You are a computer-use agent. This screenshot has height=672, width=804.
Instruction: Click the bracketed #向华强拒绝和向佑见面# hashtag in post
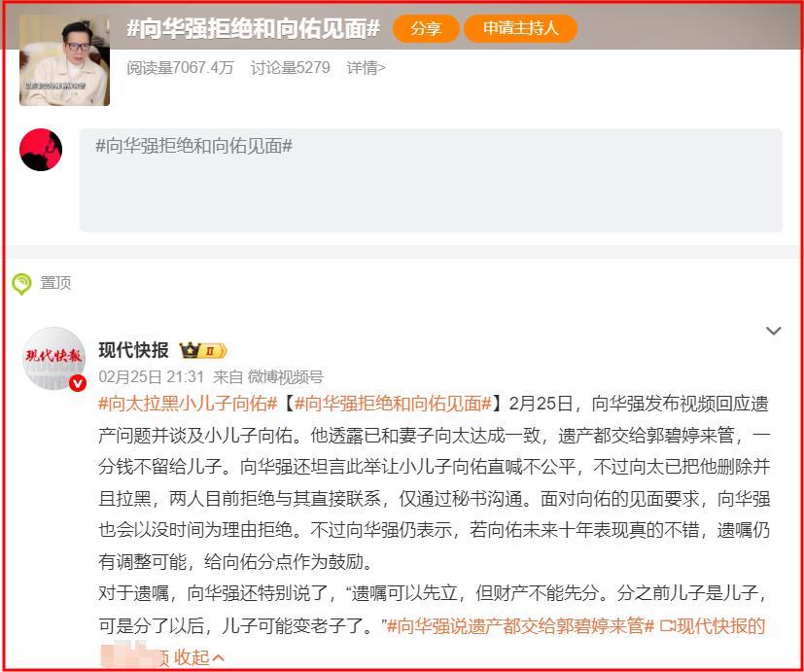[394, 404]
